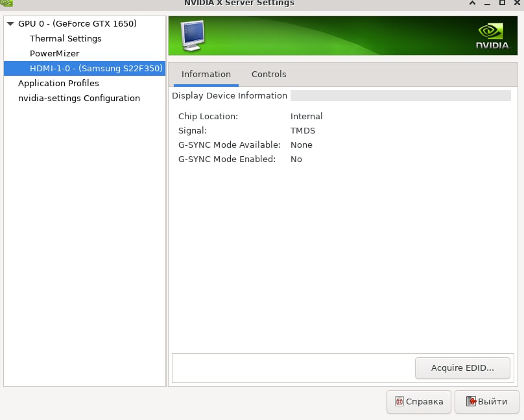
Task: Click G-SYNC Mode Available value None
Action: tap(302, 145)
